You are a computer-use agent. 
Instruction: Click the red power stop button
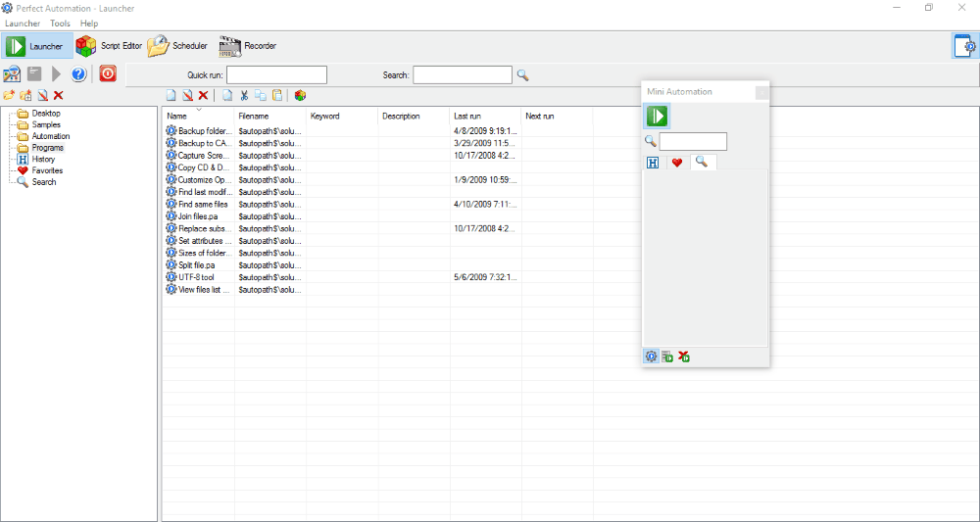click(x=108, y=74)
